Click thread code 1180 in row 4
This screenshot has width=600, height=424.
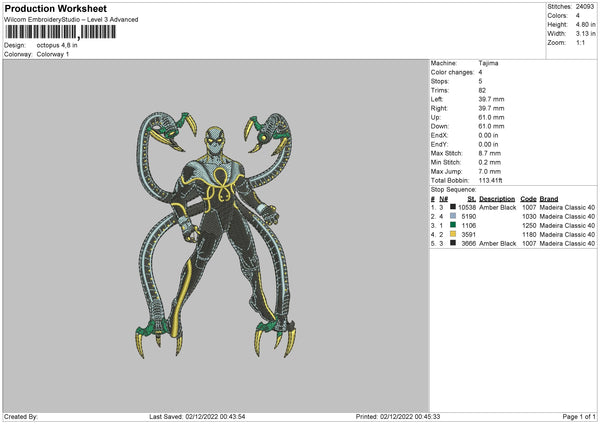[x=529, y=235]
